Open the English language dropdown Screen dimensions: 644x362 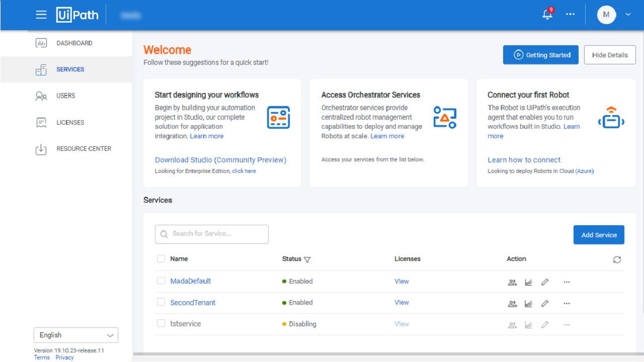click(76, 335)
